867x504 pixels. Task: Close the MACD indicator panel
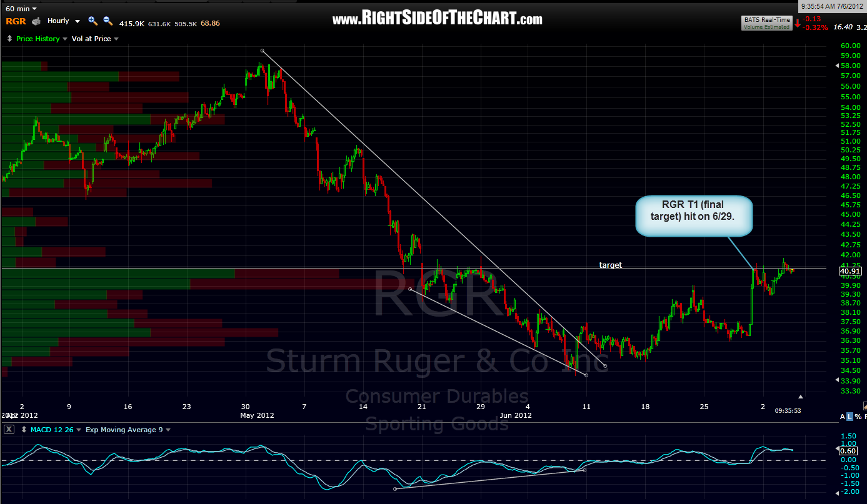click(x=9, y=430)
